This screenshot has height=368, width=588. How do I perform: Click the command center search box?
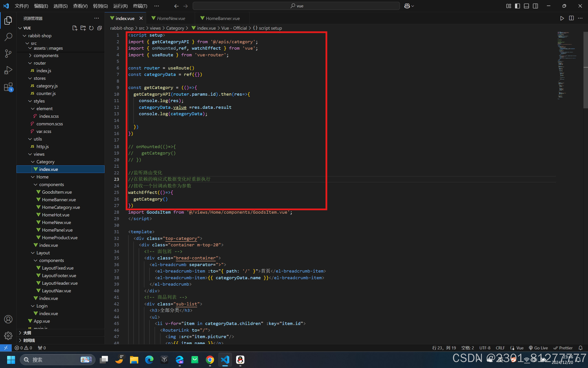pyautogui.click(x=296, y=6)
